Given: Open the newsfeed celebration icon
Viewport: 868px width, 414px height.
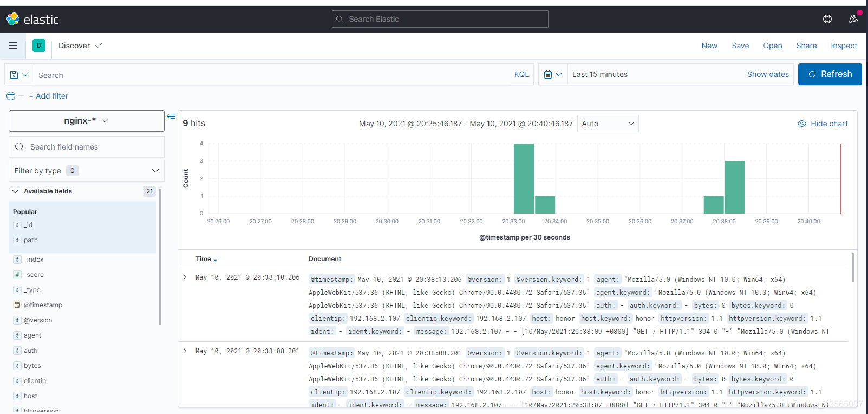Looking at the screenshot, I should tap(853, 19).
